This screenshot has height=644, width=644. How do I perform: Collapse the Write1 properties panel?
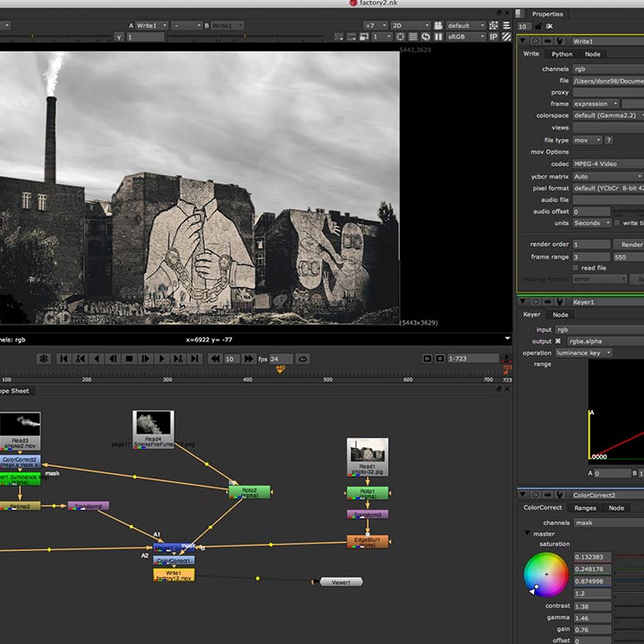tap(523, 41)
